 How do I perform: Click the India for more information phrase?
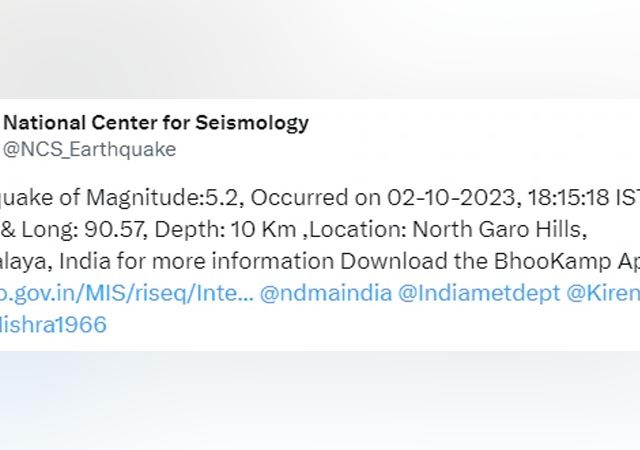[196, 261]
